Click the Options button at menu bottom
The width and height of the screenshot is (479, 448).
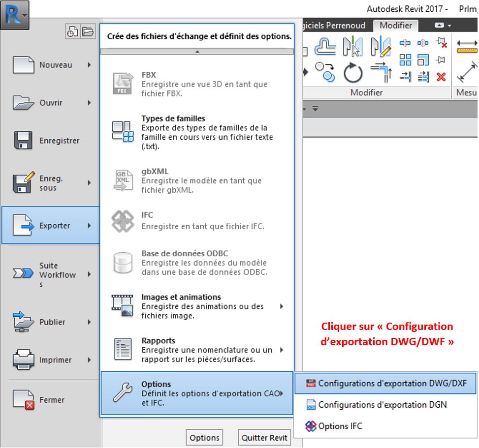tap(204, 438)
